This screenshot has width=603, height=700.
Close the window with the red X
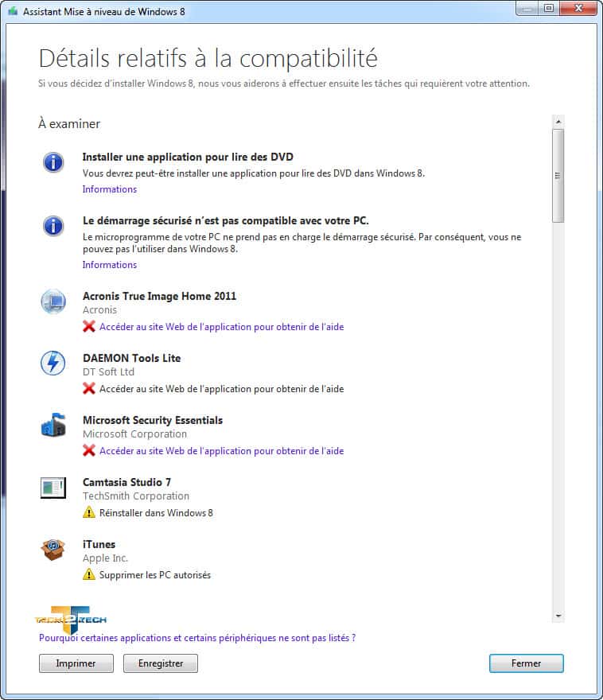click(x=578, y=9)
